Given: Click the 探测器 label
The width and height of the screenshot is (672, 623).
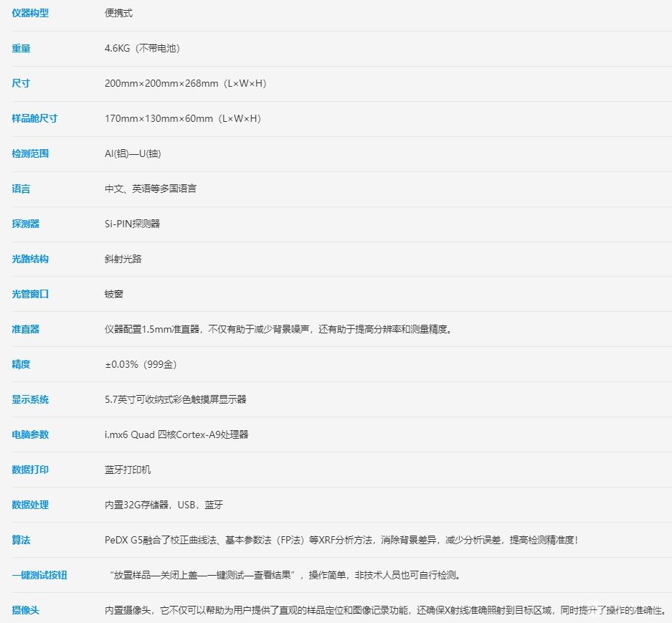Looking at the screenshot, I should coord(26,224).
